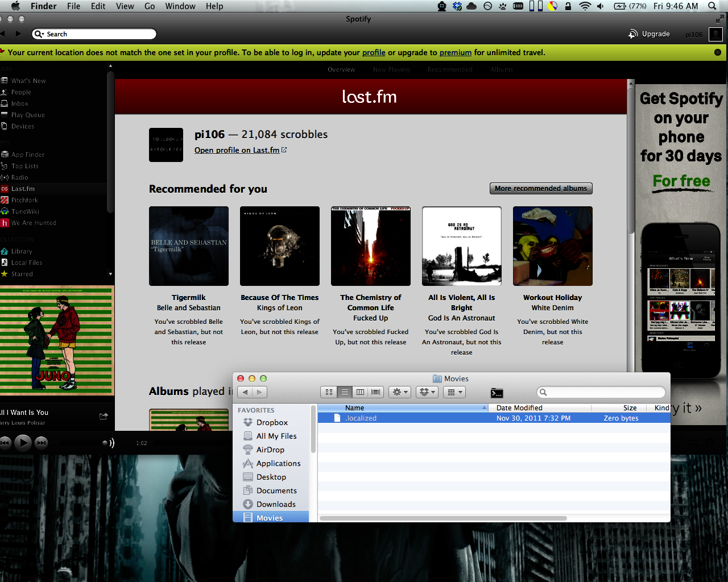Viewport: 728px width, 582px height.
Task: Open profile on Last.fm link
Action: [241, 150]
